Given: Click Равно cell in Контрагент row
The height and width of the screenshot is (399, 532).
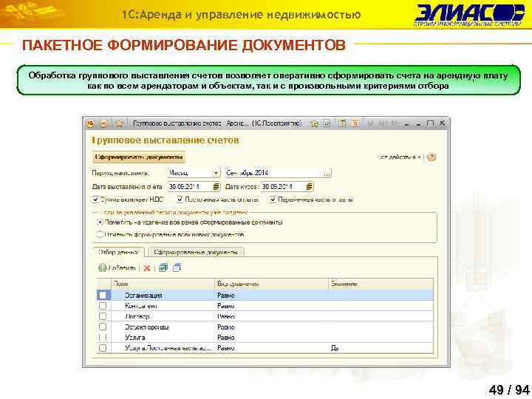Looking at the screenshot, I should coord(272,306).
